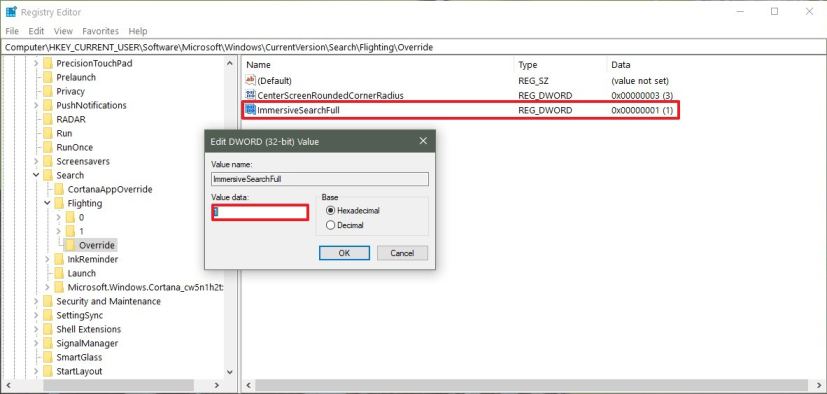Click the 0x00000001 (1) data cell
Image resolution: width=827 pixels, height=394 pixels.
pyautogui.click(x=642, y=110)
